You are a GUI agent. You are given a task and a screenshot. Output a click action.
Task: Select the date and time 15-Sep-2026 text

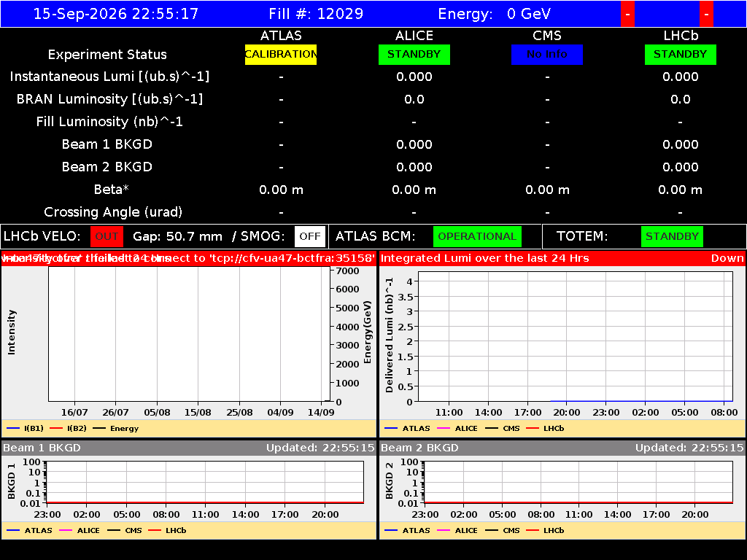tap(116, 14)
